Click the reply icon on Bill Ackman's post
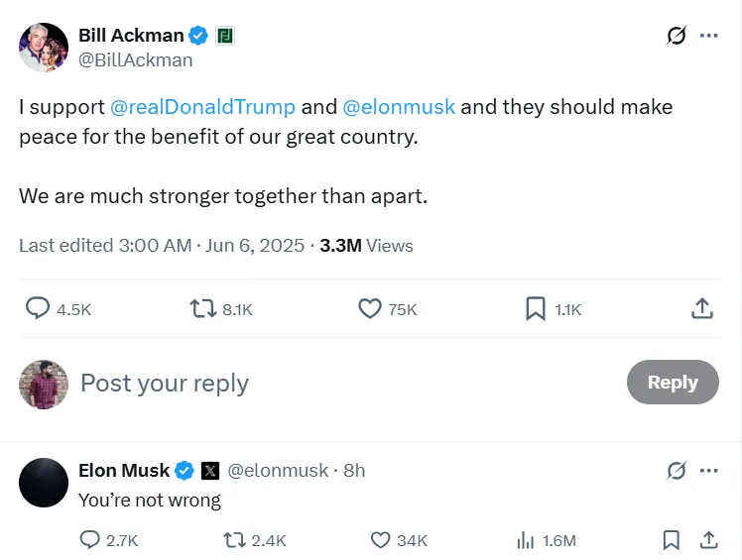Viewport: 742px width, 560px height. pos(38,309)
